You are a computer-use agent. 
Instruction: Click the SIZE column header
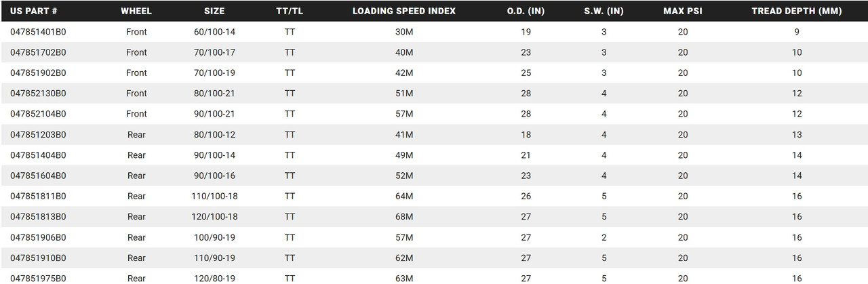214,12
